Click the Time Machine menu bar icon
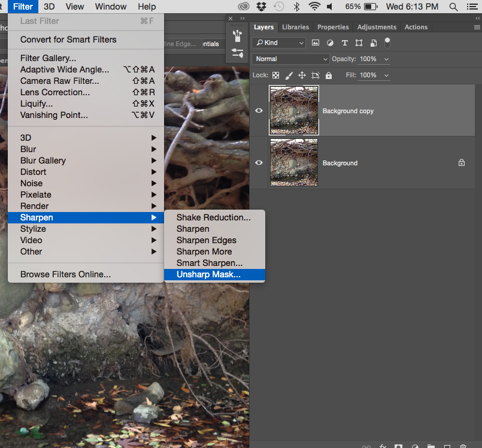Viewport: 482px width, 448px height. pyautogui.click(x=279, y=7)
